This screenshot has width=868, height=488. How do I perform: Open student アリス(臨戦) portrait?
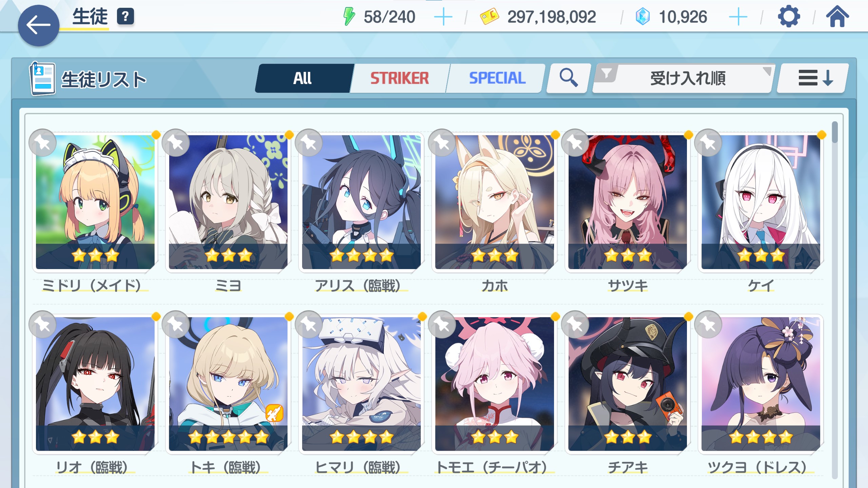(x=361, y=202)
